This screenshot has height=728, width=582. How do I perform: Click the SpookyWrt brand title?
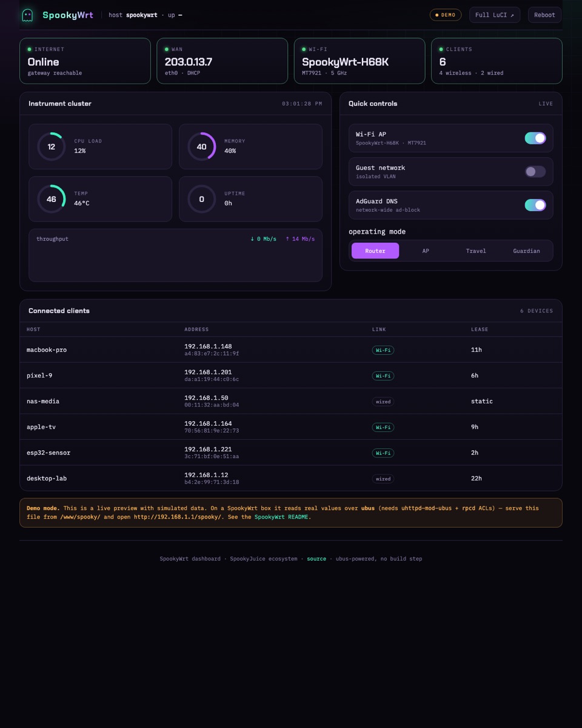pos(68,15)
